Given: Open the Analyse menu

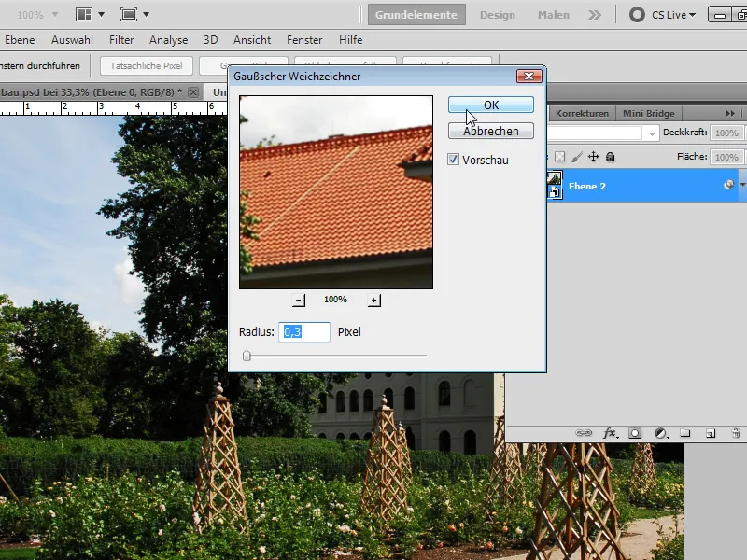Looking at the screenshot, I should (x=169, y=40).
